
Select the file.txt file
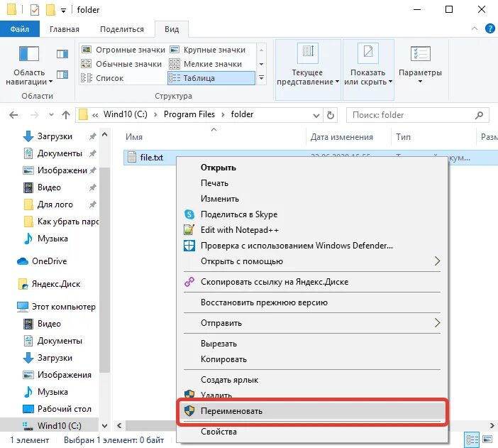click(152, 158)
